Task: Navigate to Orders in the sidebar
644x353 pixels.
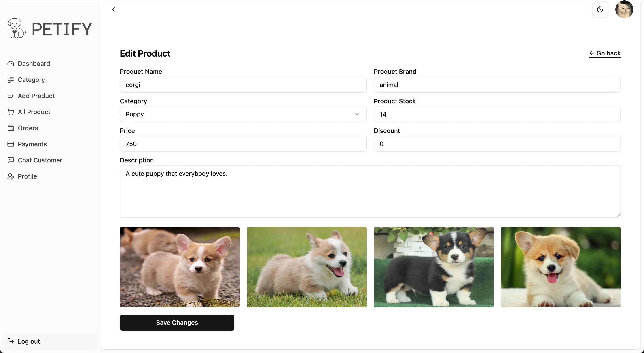Action: [x=28, y=128]
